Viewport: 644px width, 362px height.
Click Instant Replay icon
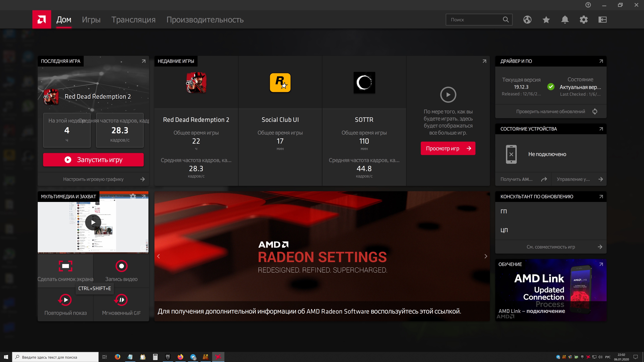pyautogui.click(x=66, y=300)
